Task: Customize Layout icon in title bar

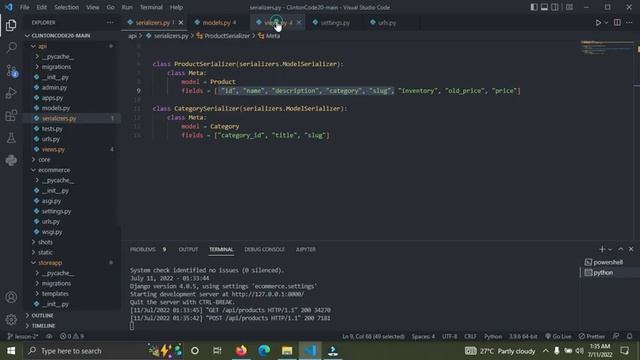Action: 569,7
